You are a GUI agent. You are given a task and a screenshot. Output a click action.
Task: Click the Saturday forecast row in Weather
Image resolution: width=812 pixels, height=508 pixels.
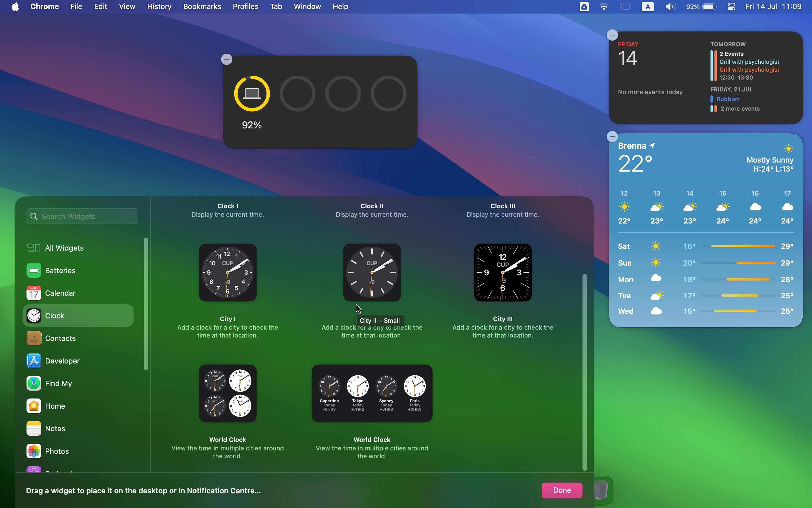706,246
